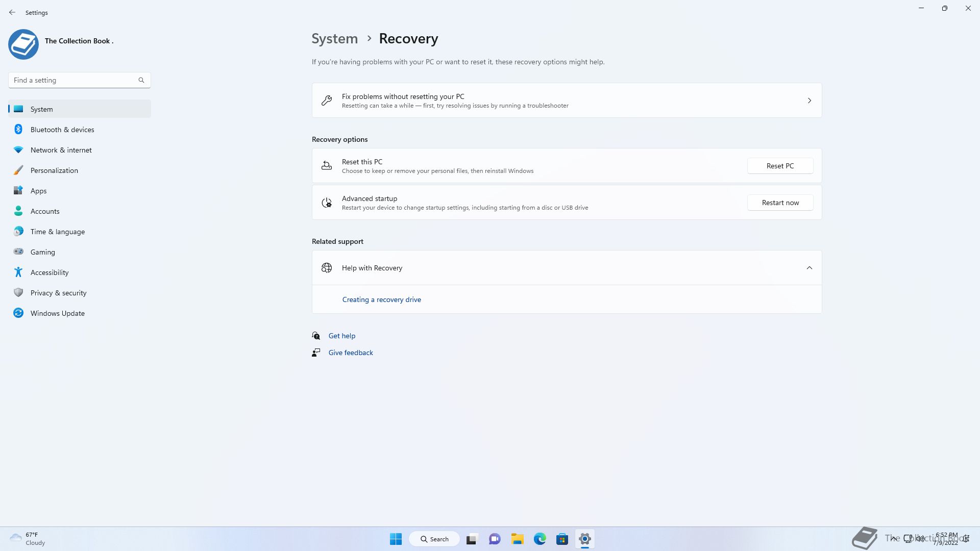Open Microsoft Edge from taskbar
Image resolution: width=980 pixels, height=551 pixels.
540,539
